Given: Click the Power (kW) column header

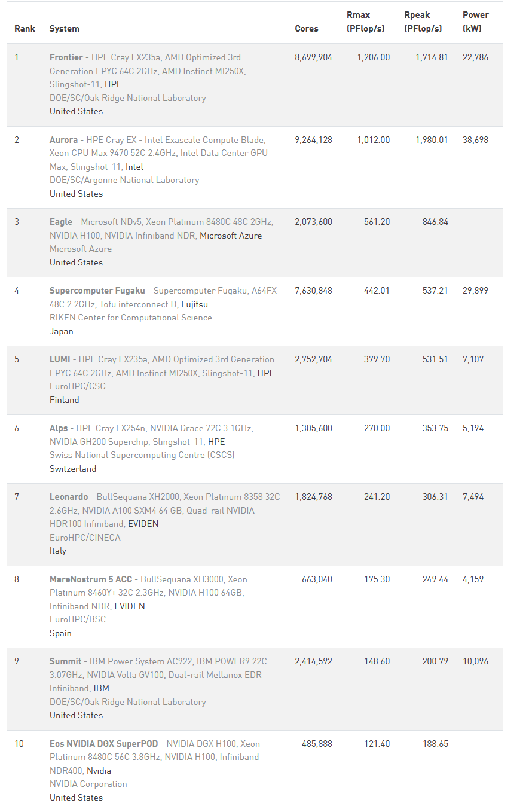Looking at the screenshot, I should click(x=476, y=22).
